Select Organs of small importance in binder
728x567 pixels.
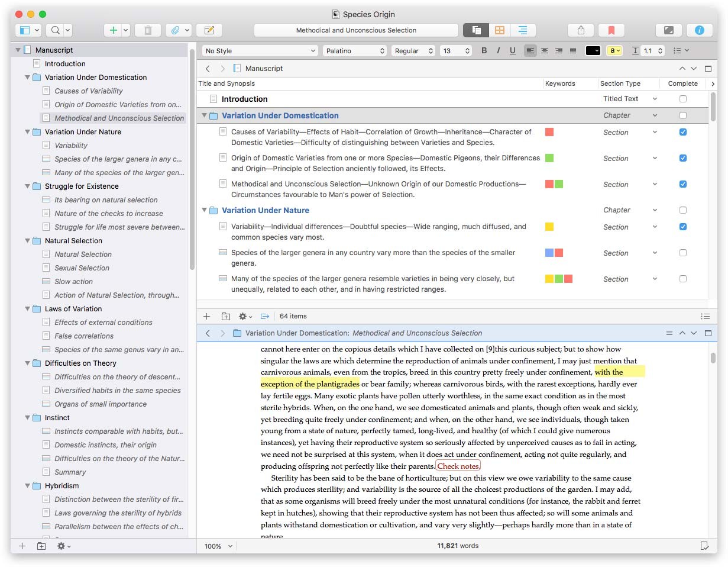[101, 404]
